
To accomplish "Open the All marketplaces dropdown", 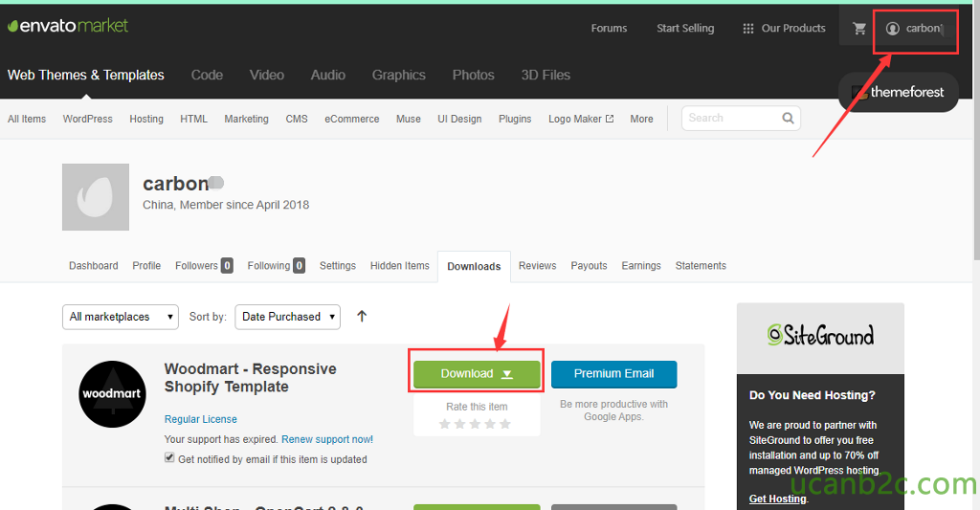I will (120, 317).
